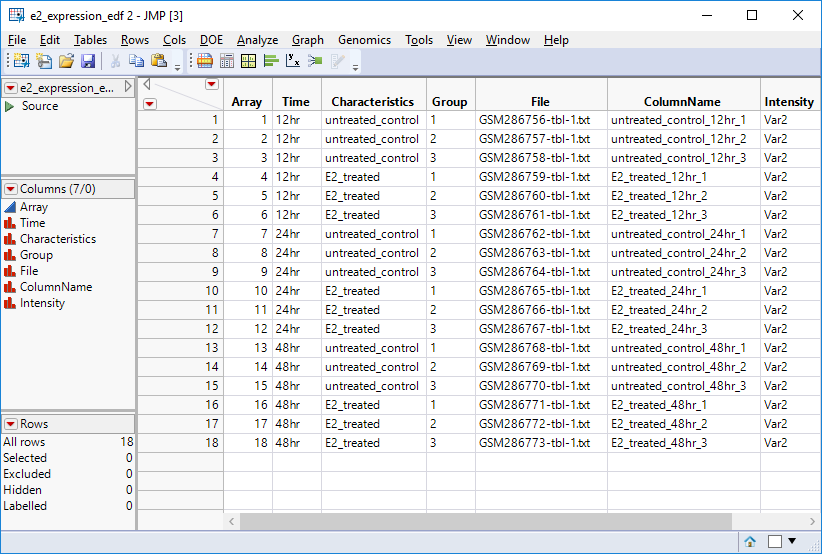Screen dimensions: 822x554
Task: Open the Graph Builder toolbar icon
Action: coord(249,61)
